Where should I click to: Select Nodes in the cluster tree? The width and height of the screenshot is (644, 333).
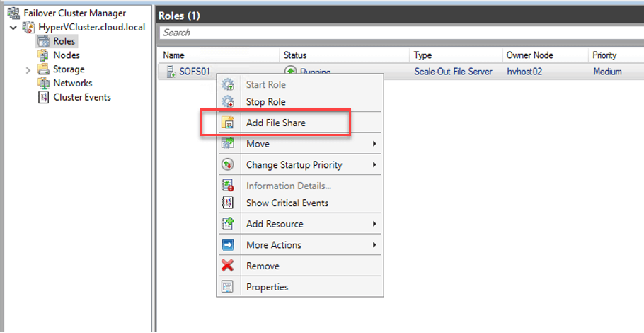coord(67,55)
